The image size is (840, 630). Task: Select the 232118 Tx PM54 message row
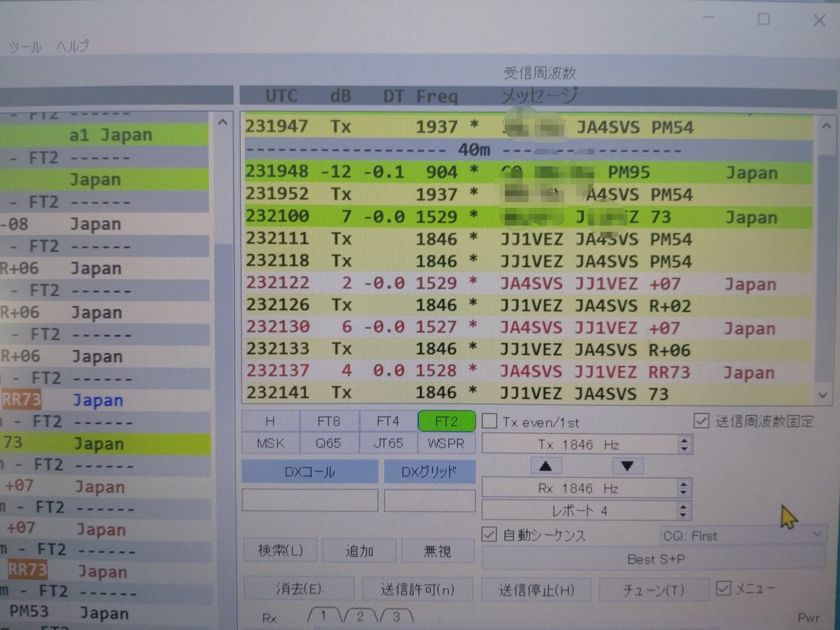point(528,261)
